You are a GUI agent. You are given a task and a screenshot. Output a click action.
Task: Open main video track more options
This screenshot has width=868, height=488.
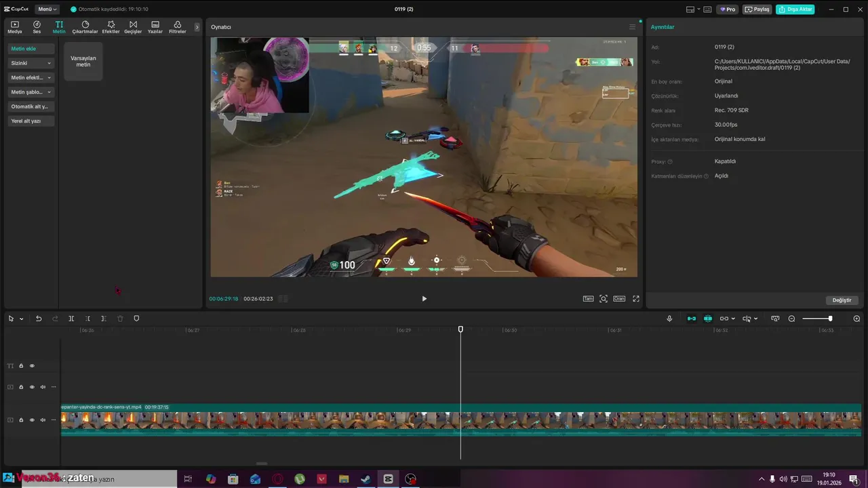pos(54,420)
